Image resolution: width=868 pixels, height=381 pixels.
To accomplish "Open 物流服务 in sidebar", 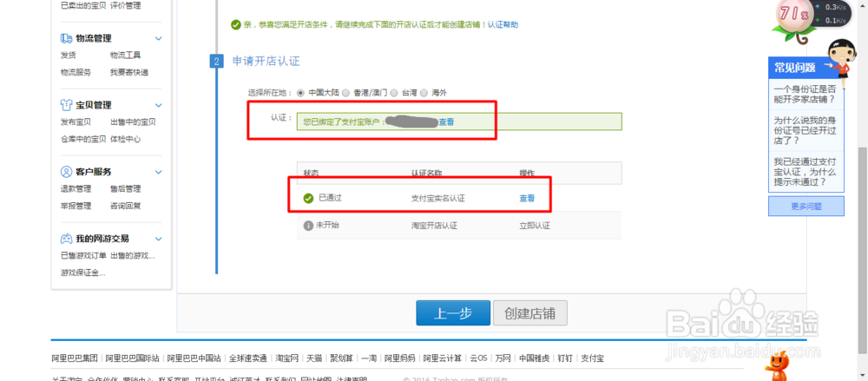I will click(x=76, y=72).
